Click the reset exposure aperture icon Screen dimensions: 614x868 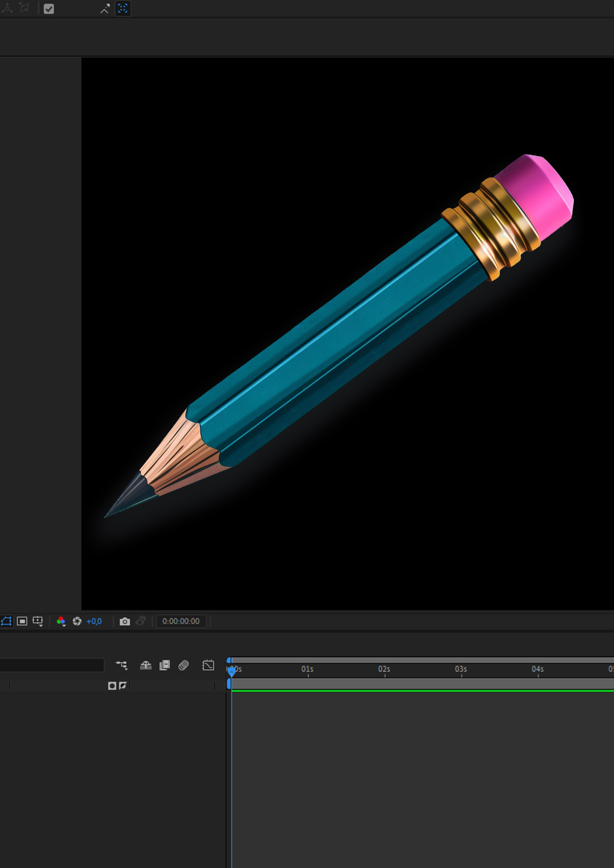(77, 621)
